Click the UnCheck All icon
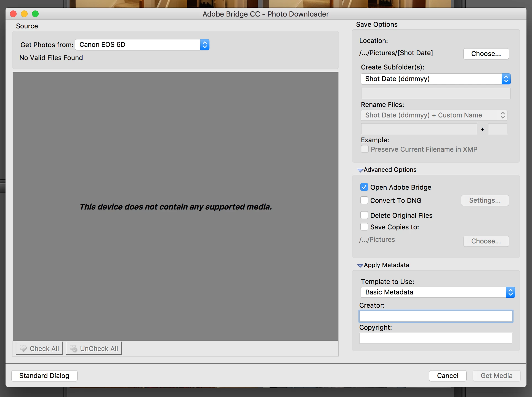Screen dimensions: 532x397 73,348
